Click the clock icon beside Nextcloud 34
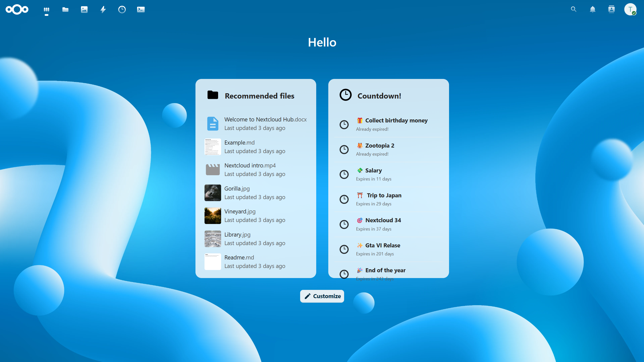This screenshot has width=644, height=362. tap(344, 224)
